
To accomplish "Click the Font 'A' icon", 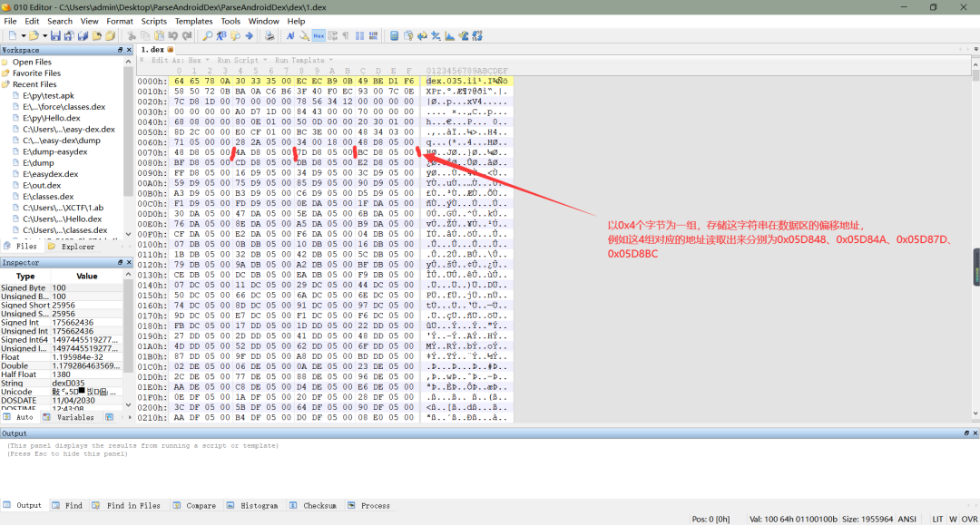I will [x=290, y=35].
